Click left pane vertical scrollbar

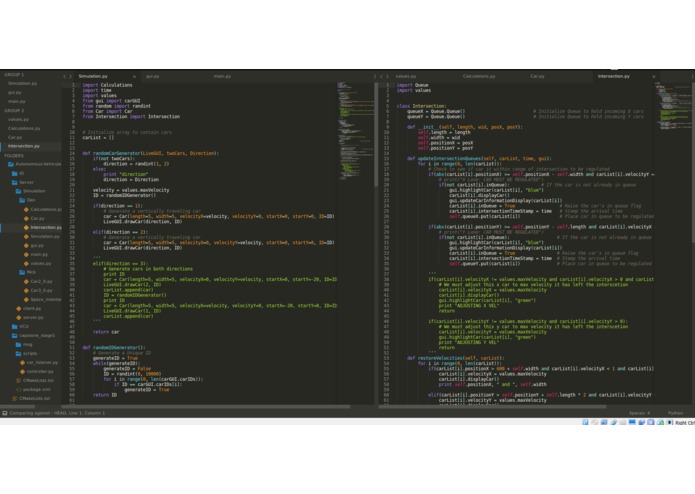pos(376,134)
